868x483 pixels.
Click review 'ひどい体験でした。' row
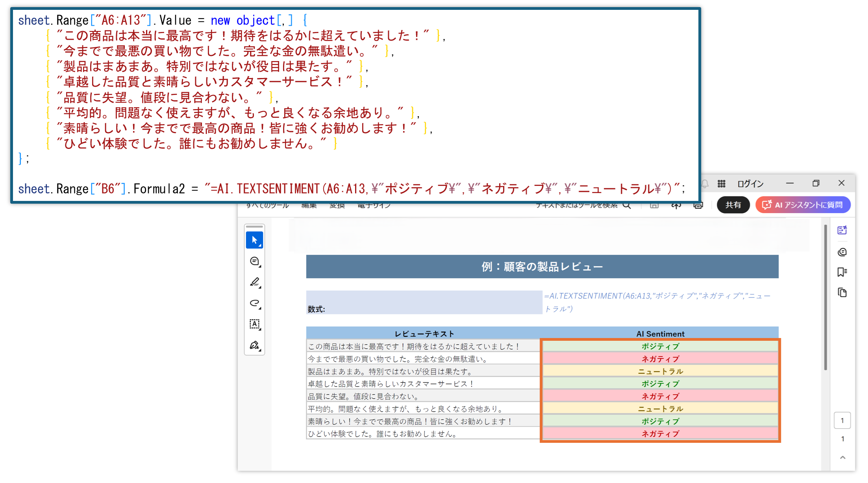[x=423, y=434]
